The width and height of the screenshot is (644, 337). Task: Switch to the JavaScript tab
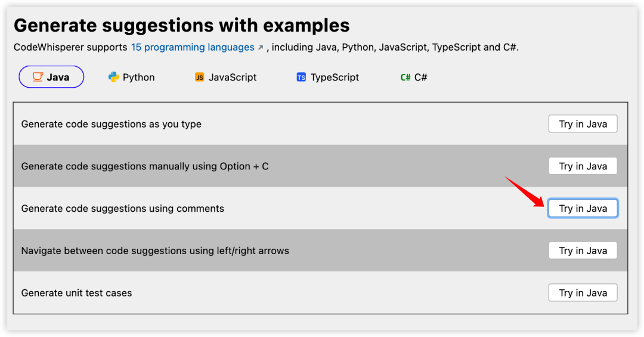point(225,77)
